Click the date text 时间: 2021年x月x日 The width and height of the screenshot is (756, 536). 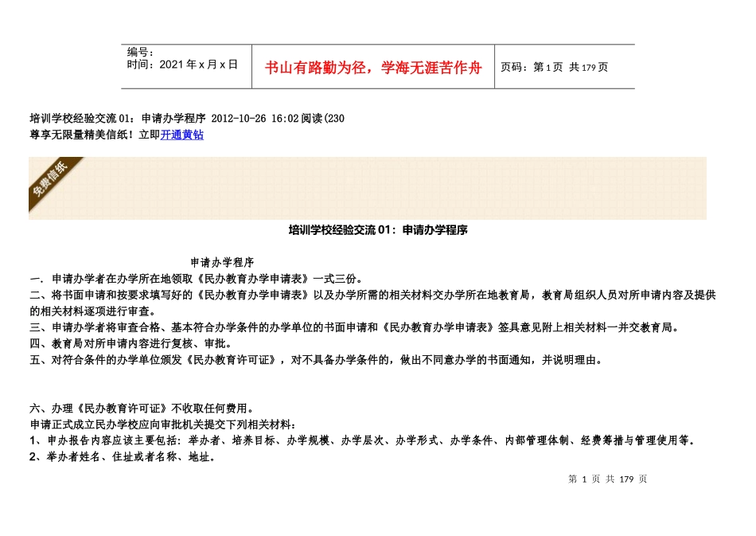(x=182, y=65)
